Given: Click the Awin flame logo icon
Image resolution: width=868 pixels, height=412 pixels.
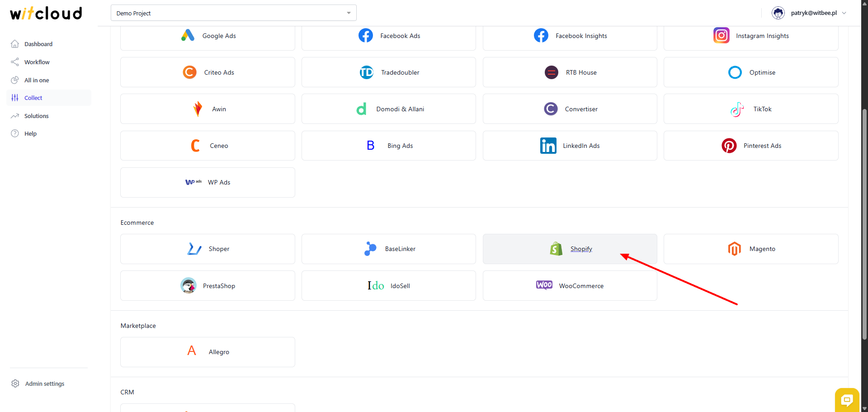Looking at the screenshot, I should coord(198,109).
